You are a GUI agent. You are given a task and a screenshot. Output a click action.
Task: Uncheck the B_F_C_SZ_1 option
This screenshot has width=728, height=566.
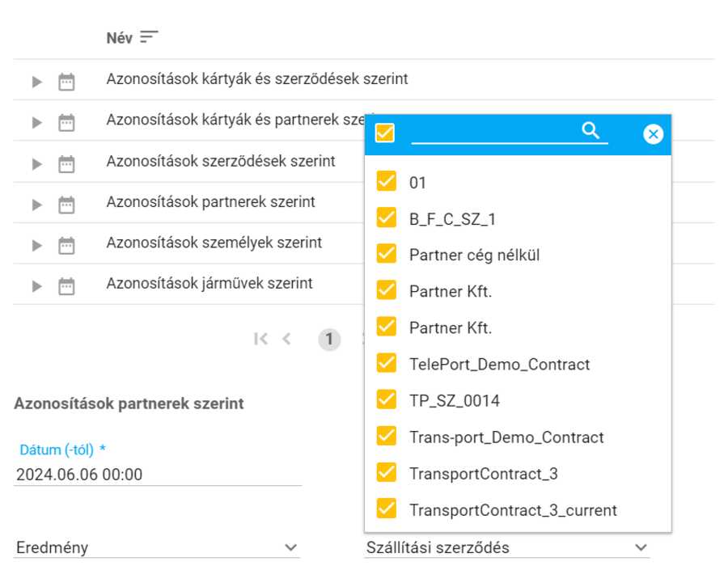[x=387, y=218]
